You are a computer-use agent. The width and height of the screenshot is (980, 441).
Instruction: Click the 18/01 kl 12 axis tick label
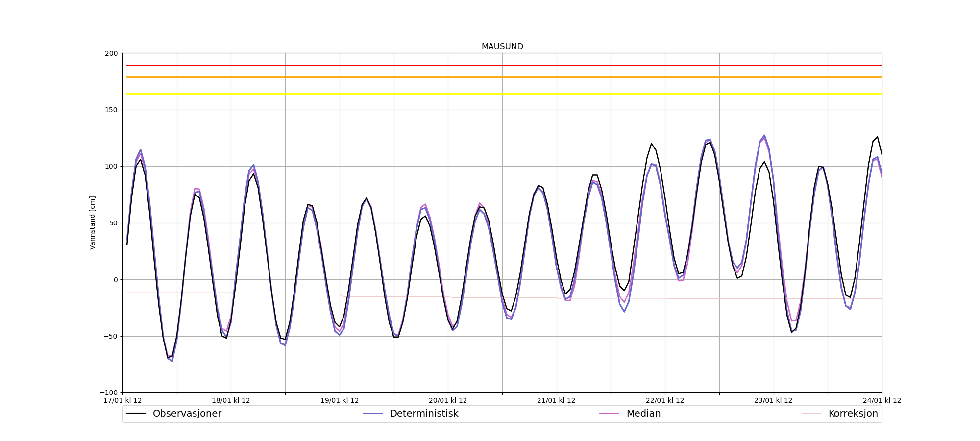231,400
